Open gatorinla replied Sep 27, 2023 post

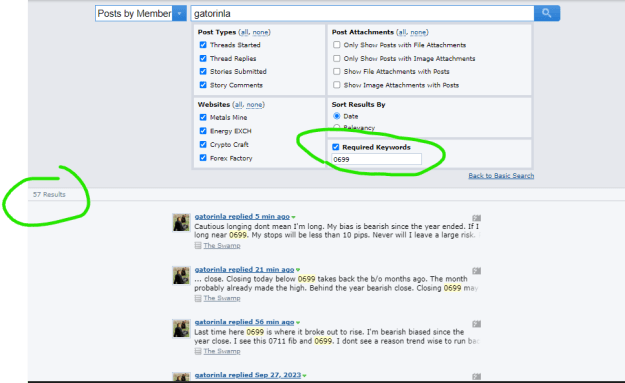point(248,375)
